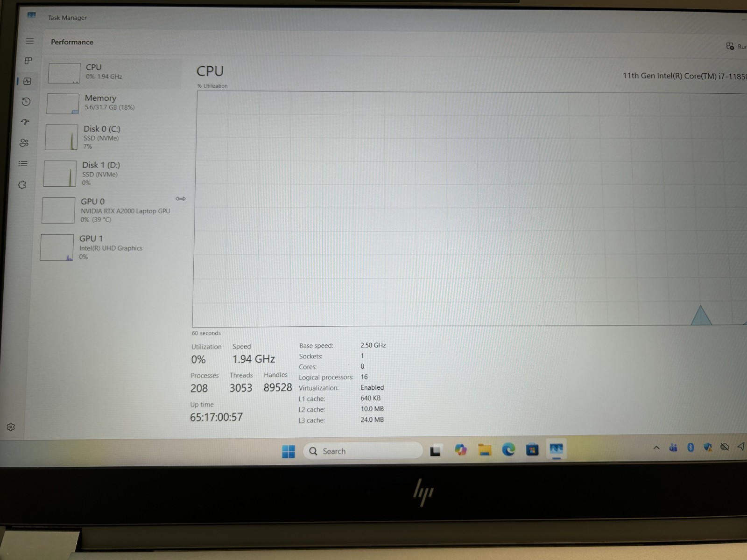Click the GPU 1 mini graph thumbnail
Viewport: 747px width, 560px height.
[57, 247]
